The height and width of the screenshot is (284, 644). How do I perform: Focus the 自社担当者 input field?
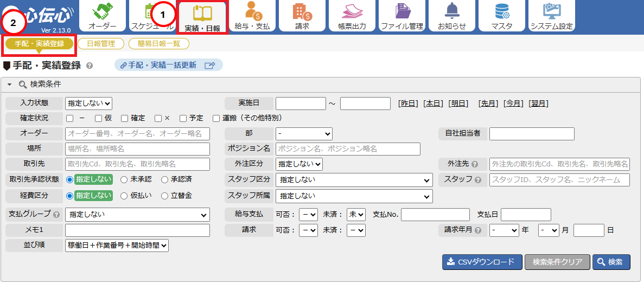click(x=532, y=134)
